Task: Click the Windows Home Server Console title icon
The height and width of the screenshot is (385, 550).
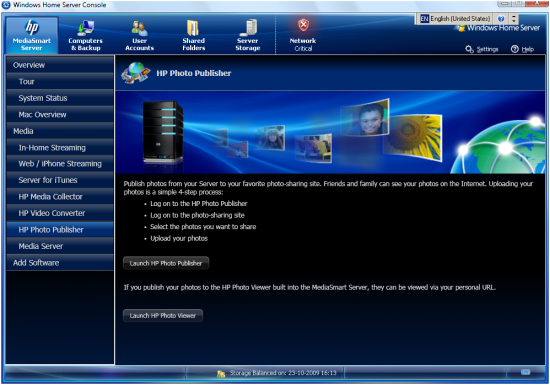Action: [6, 5]
